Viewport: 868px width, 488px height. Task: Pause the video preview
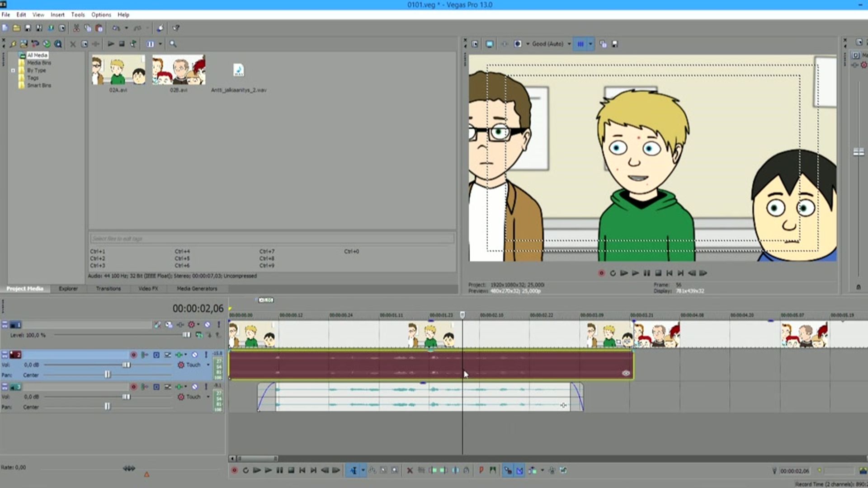646,273
